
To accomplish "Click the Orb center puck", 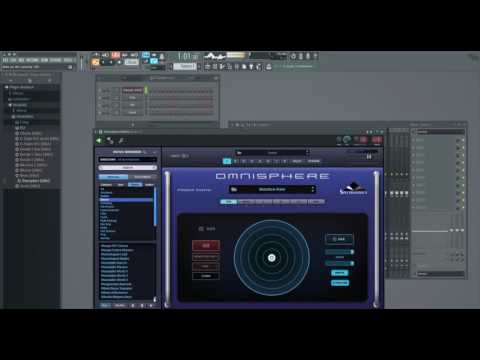I will coord(272,258).
